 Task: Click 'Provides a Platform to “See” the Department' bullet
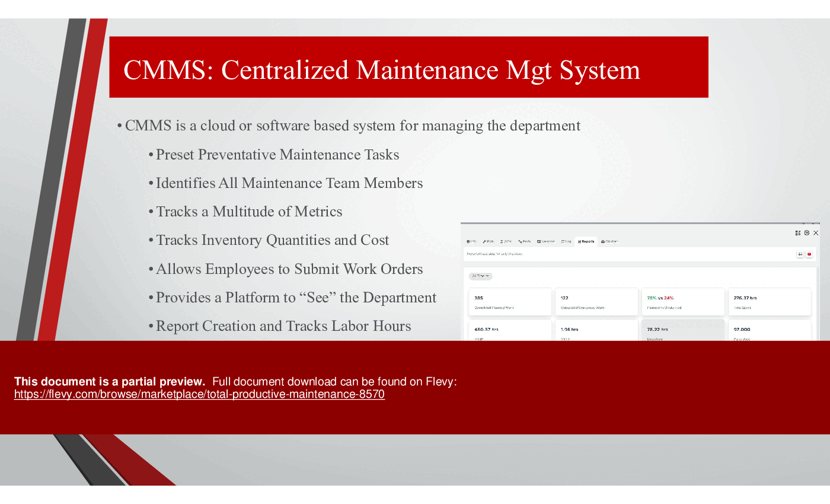coord(296,298)
